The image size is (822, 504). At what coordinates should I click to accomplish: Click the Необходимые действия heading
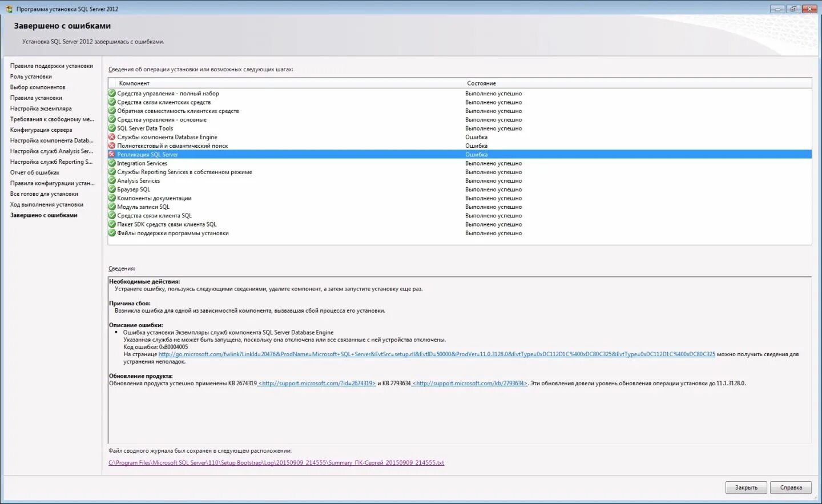click(x=144, y=281)
